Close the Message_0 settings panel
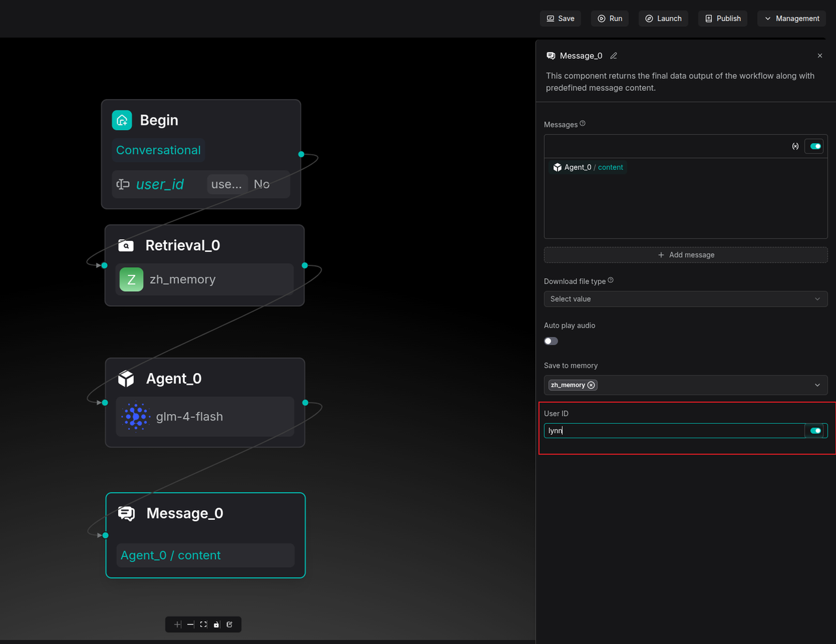 820,56
